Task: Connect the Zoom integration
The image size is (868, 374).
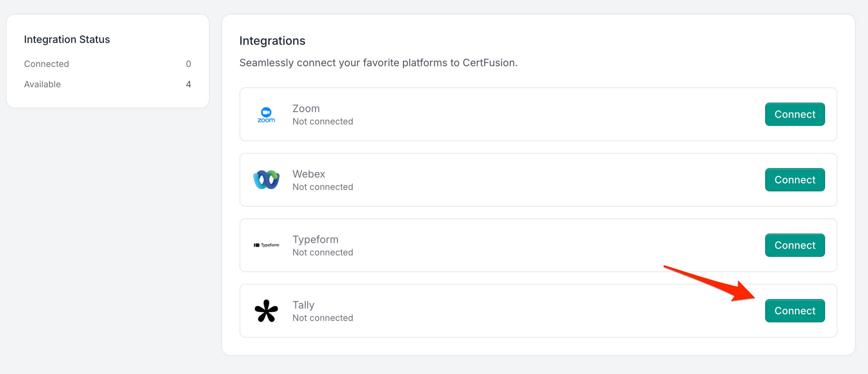Action: click(x=795, y=114)
